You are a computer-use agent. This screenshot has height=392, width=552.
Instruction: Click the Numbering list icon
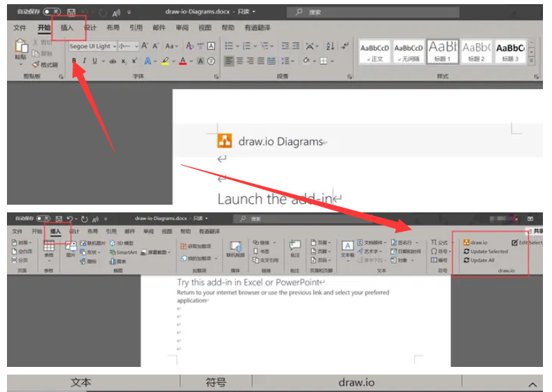pyautogui.click(x=247, y=46)
